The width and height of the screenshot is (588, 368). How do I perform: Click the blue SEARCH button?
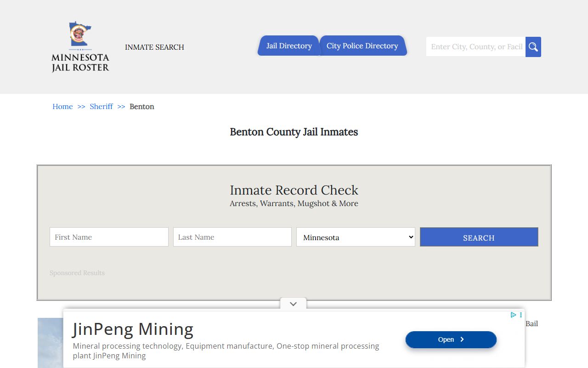479,237
